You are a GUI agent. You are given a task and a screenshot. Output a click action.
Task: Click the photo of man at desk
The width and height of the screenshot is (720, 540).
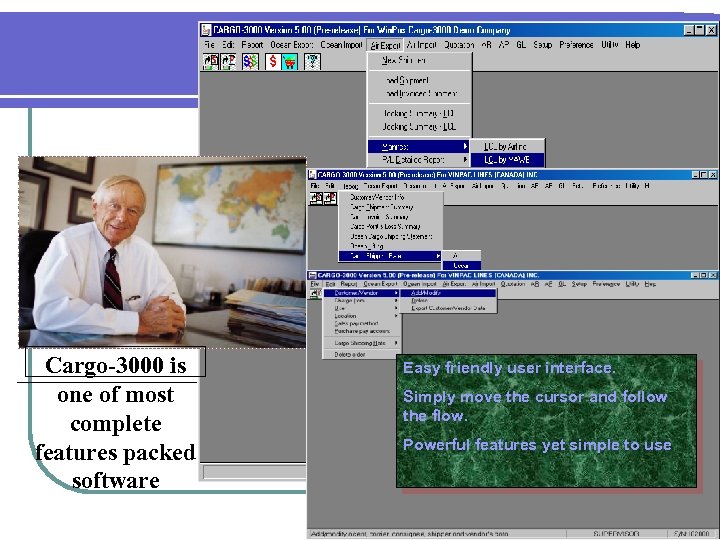click(x=163, y=252)
